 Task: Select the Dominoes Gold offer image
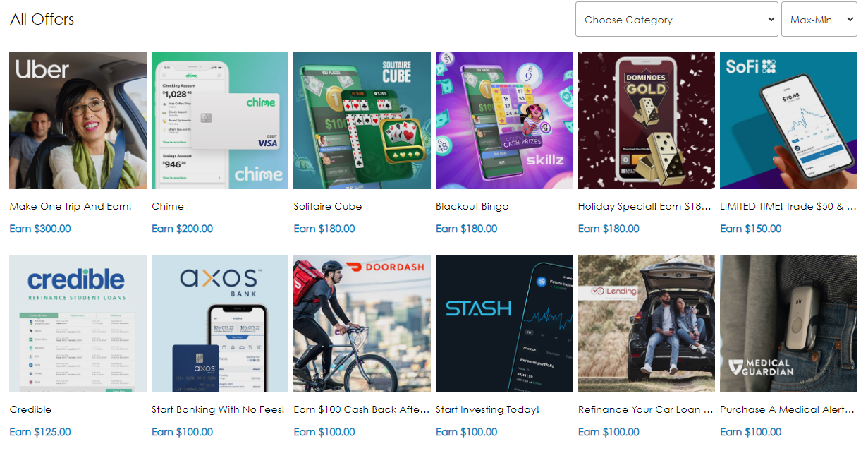point(647,121)
